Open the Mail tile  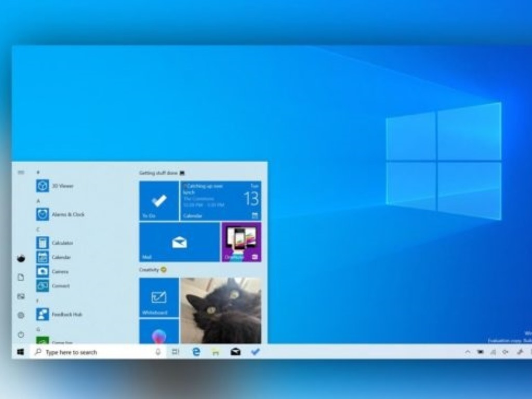click(x=179, y=241)
